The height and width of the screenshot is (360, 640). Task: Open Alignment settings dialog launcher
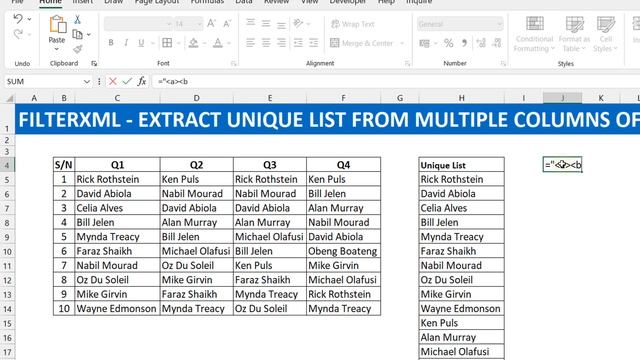tap(407, 64)
